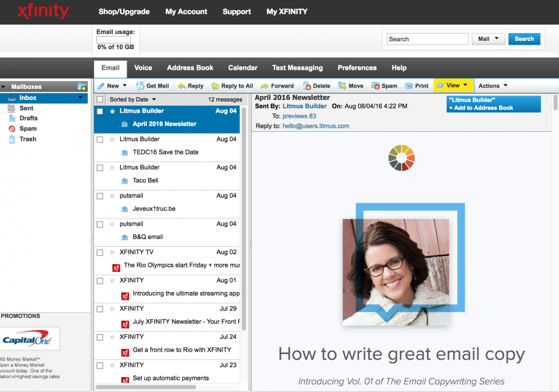Screen dimensions: 559x392
Task: Switch to the Calendar tab
Action: pos(243,68)
